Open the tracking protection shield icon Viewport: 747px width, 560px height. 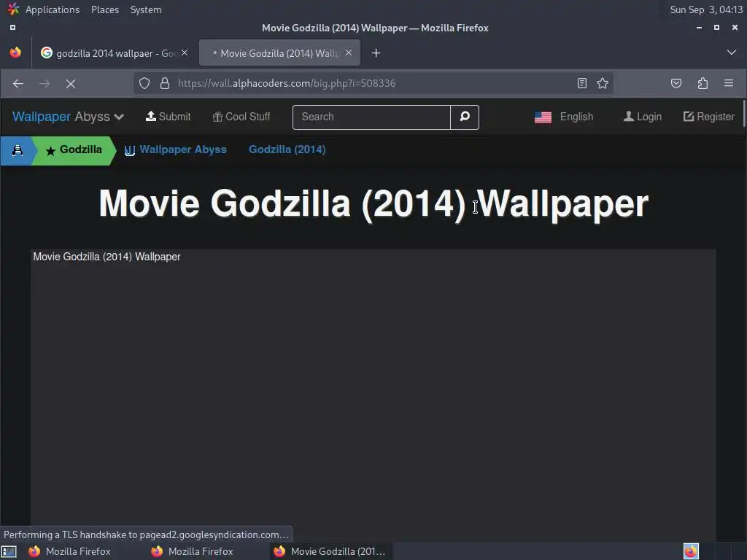click(144, 83)
